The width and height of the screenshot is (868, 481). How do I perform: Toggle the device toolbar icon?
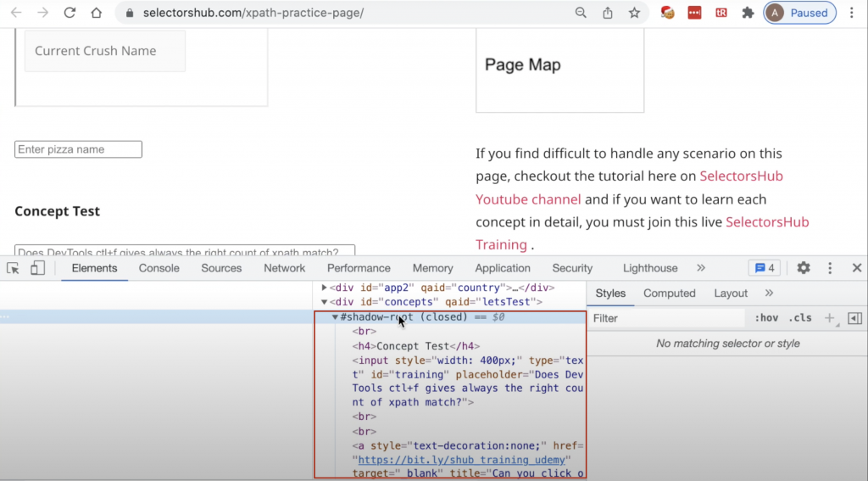[37, 268]
